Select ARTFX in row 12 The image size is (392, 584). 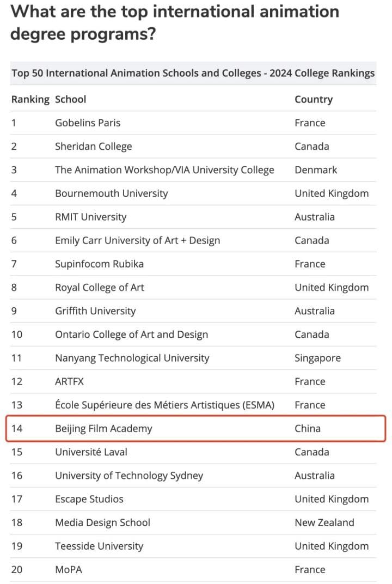coord(70,381)
